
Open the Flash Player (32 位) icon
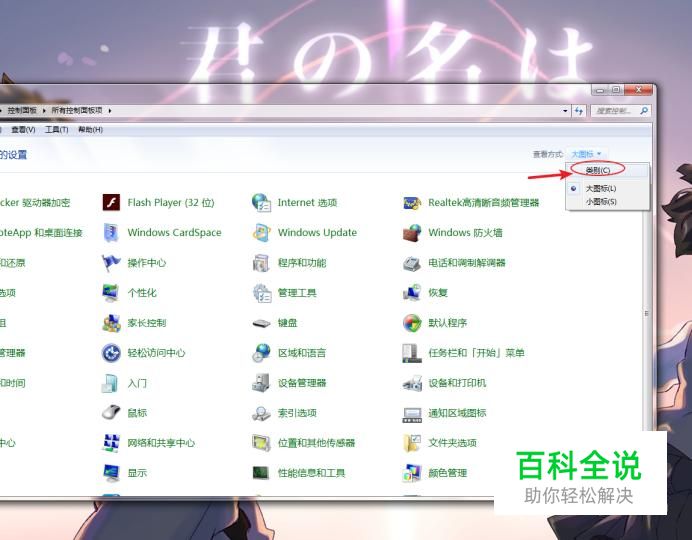tap(111, 202)
